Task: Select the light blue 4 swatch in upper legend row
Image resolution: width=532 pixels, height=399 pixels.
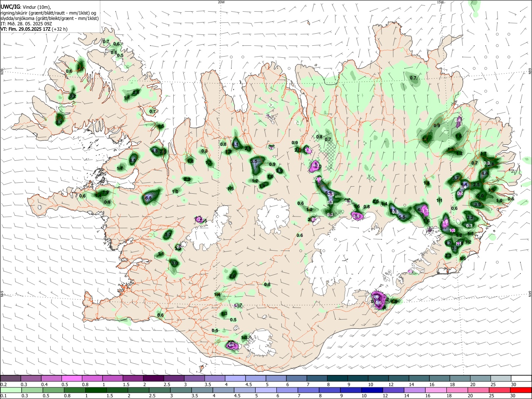Action: pyautogui.click(x=235, y=378)
